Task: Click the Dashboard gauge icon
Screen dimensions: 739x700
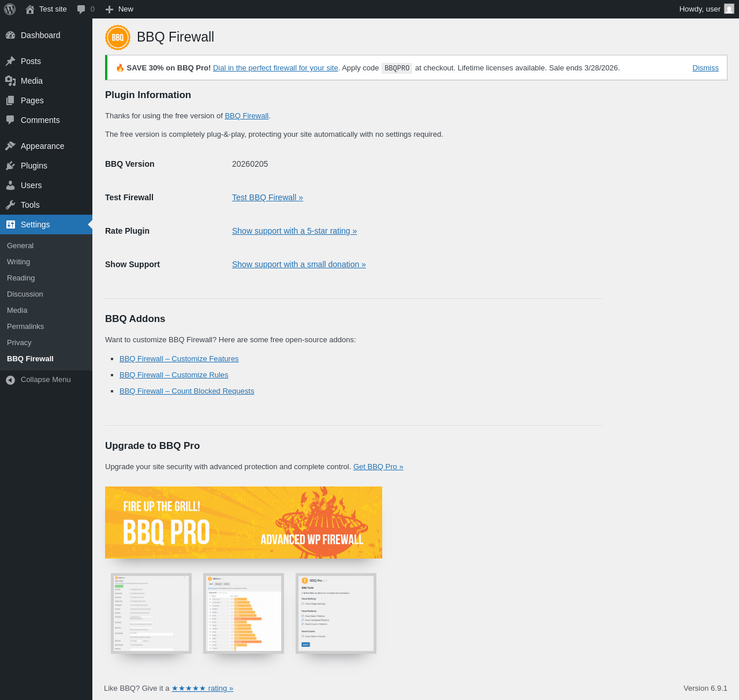Action: pyautogui.click(x=10, y=35)
